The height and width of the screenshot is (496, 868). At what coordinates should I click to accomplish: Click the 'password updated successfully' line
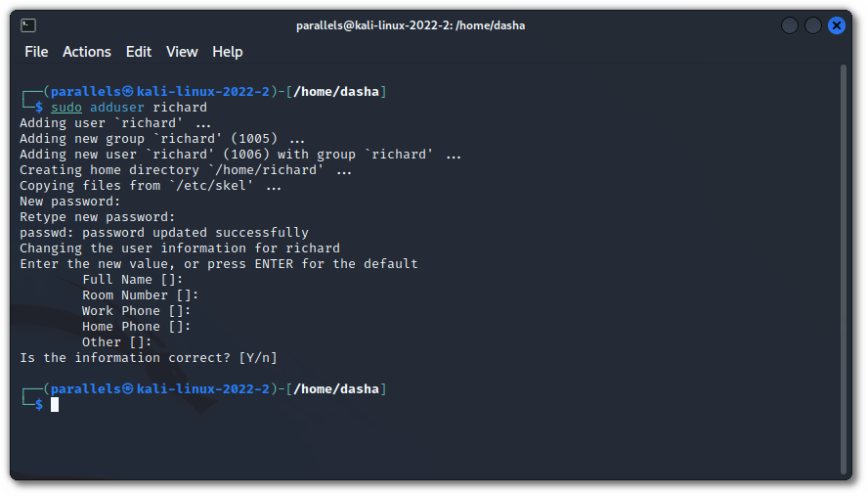(x=164, y=232)
